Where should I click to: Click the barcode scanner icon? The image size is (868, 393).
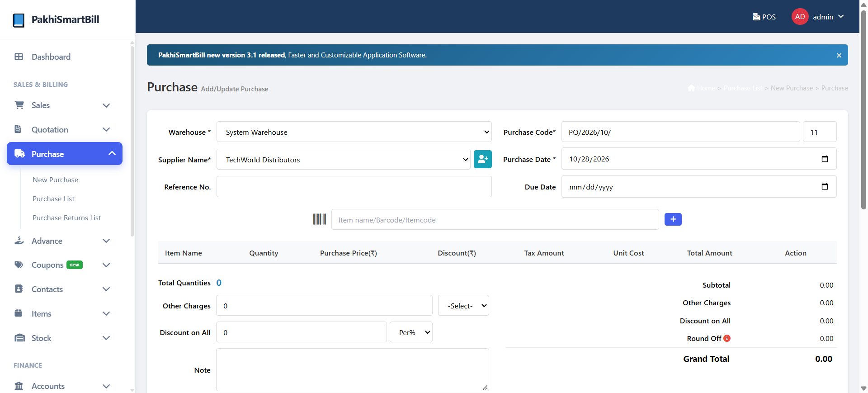320,219
